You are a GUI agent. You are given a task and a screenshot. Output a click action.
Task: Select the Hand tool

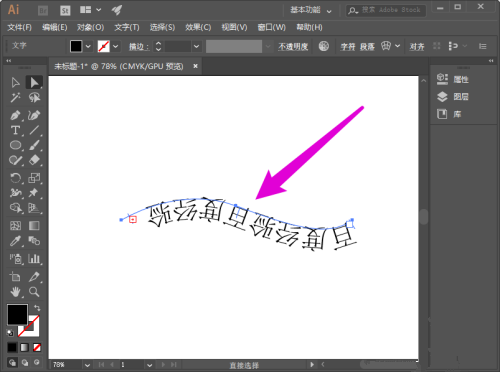15,292
